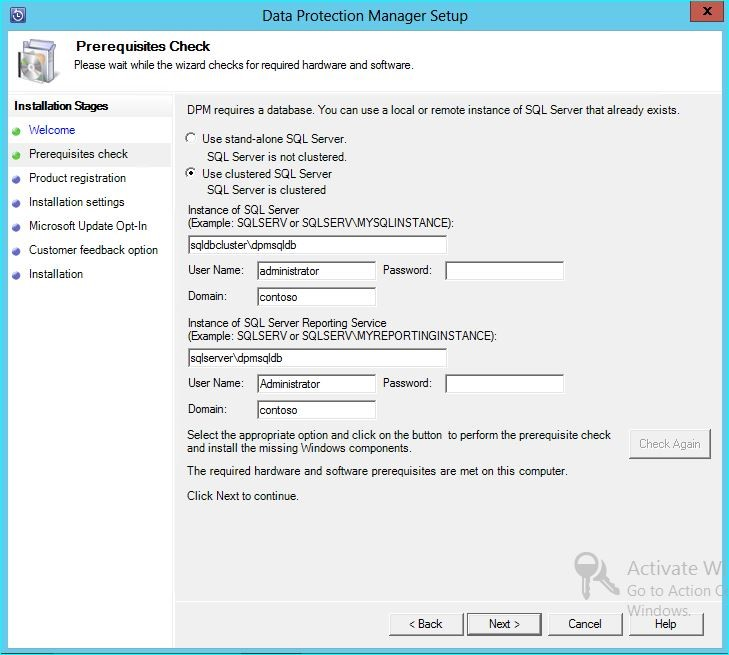Click the 'Installation Stages' header

coord(61,106)
